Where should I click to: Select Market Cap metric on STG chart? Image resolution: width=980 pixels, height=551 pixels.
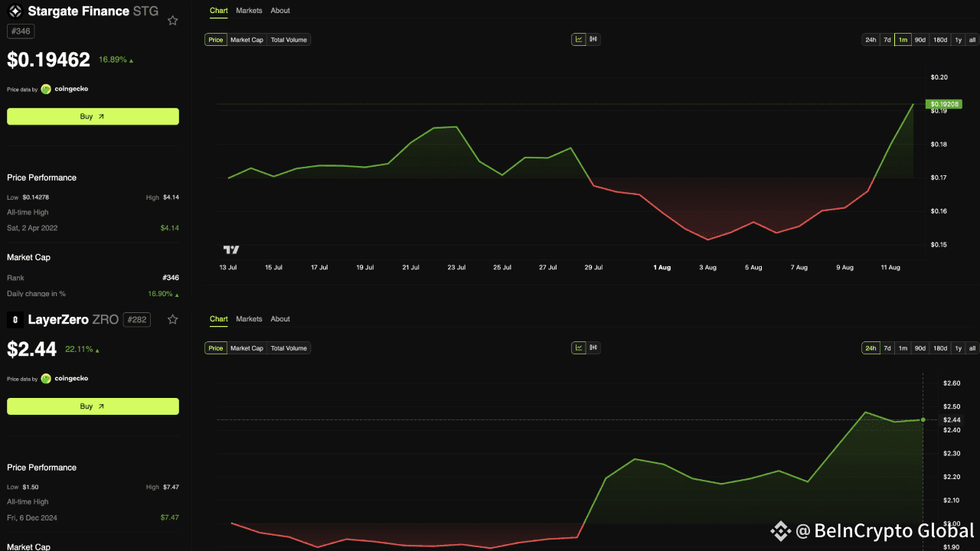pyautogui.click(x=247, y=40)
